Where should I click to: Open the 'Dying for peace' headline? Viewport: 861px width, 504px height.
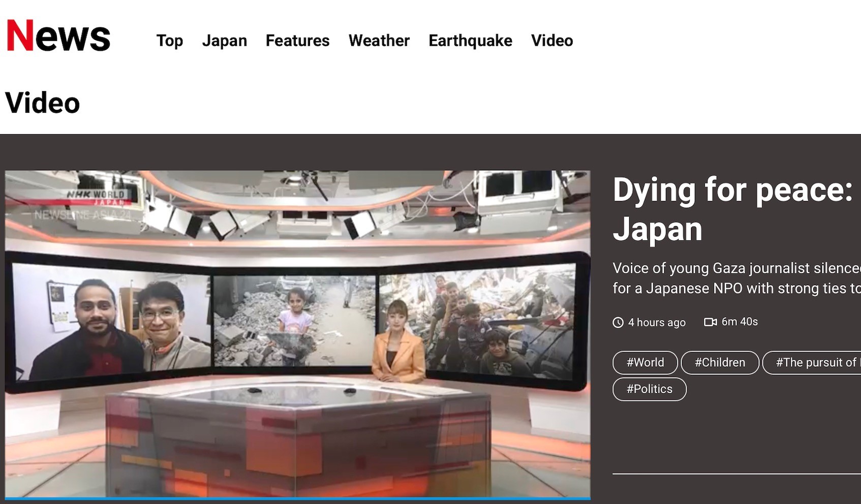pos(732,209)
